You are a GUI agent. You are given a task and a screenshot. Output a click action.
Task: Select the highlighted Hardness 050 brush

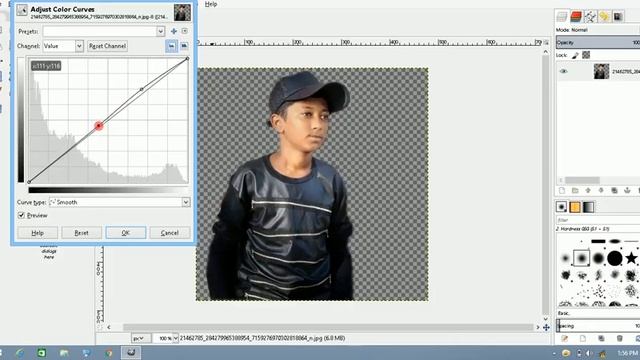tap(582, 258)
